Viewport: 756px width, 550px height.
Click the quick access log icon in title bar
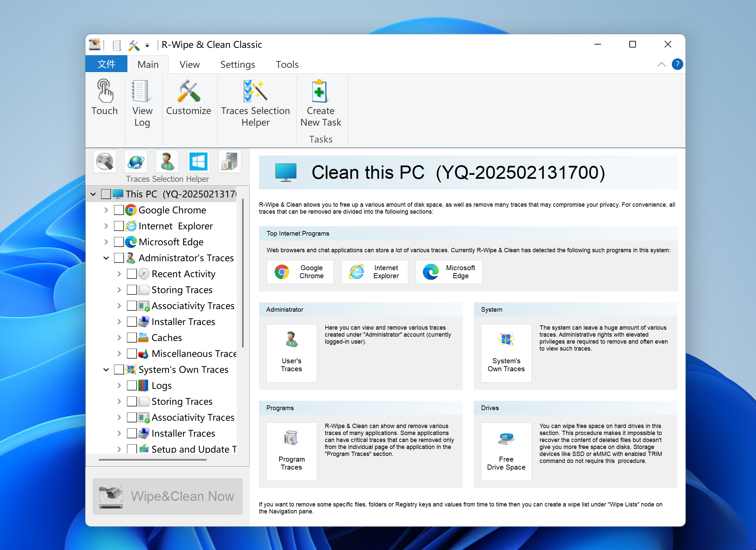point(116,45)
